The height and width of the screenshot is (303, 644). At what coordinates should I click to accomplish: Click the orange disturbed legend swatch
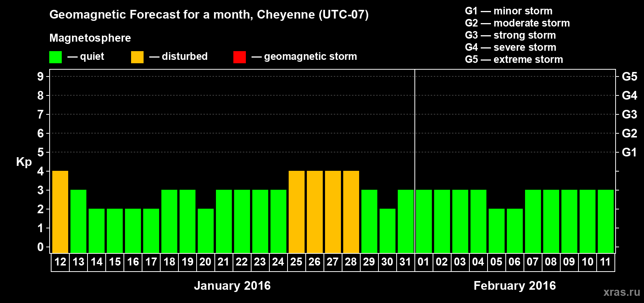point(137,57)
